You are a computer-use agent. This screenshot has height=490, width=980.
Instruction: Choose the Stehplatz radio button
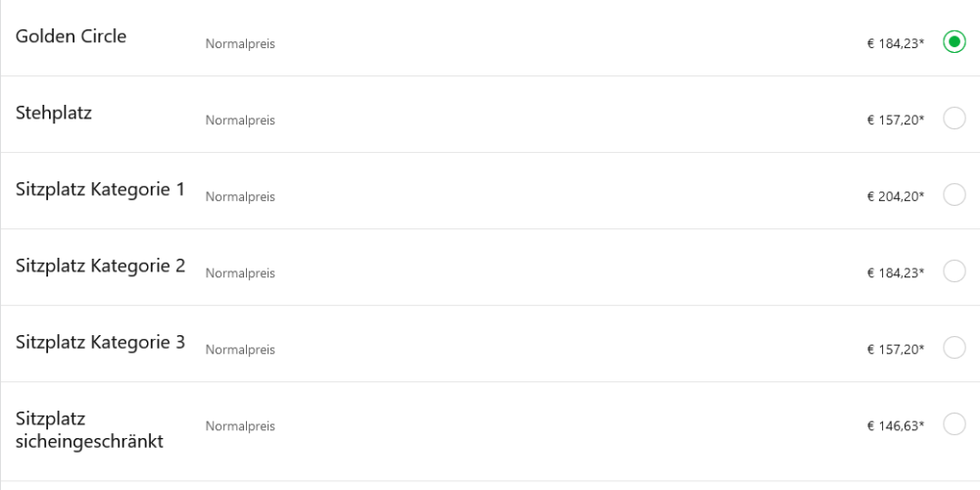tap(954, 119)
